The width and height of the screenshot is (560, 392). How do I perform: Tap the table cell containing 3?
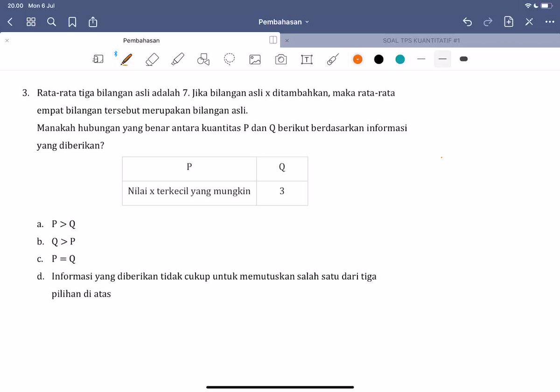pyautogui.click(x=282, y=193)
